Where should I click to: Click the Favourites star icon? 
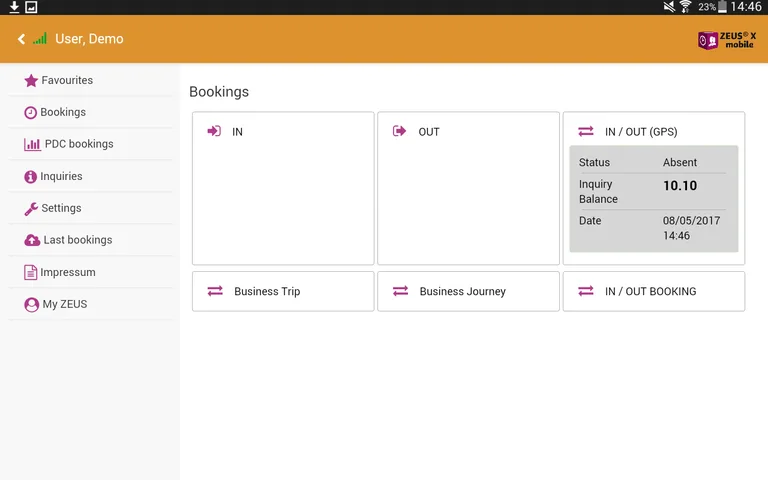tap(31, 80)
